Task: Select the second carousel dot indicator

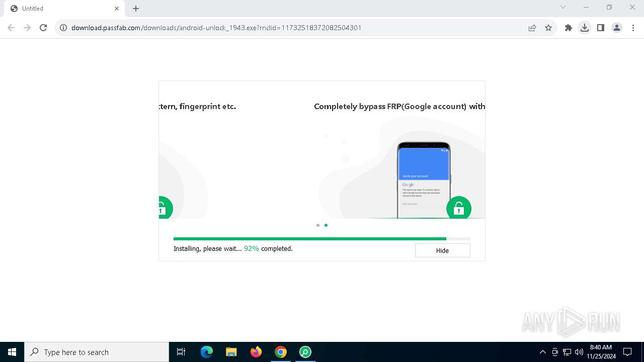Action: pyautogui.click(x=326, y=225)
